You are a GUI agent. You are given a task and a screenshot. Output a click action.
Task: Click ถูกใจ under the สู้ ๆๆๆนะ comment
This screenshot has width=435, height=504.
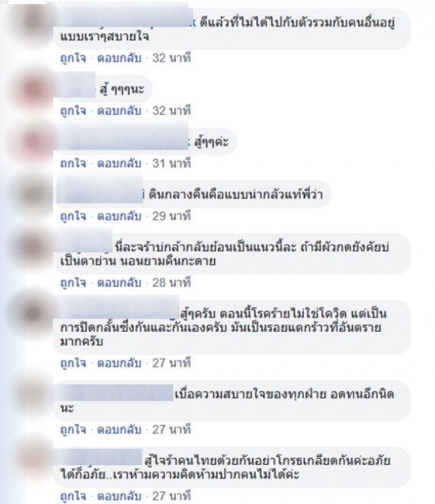click(73, 111)
